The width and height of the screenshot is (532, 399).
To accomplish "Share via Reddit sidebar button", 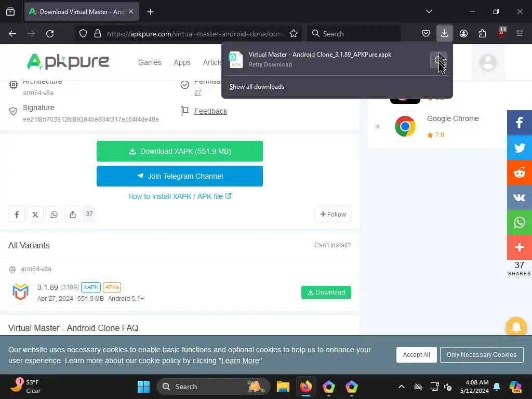I will pyautogui.click(x=520, y=172).
